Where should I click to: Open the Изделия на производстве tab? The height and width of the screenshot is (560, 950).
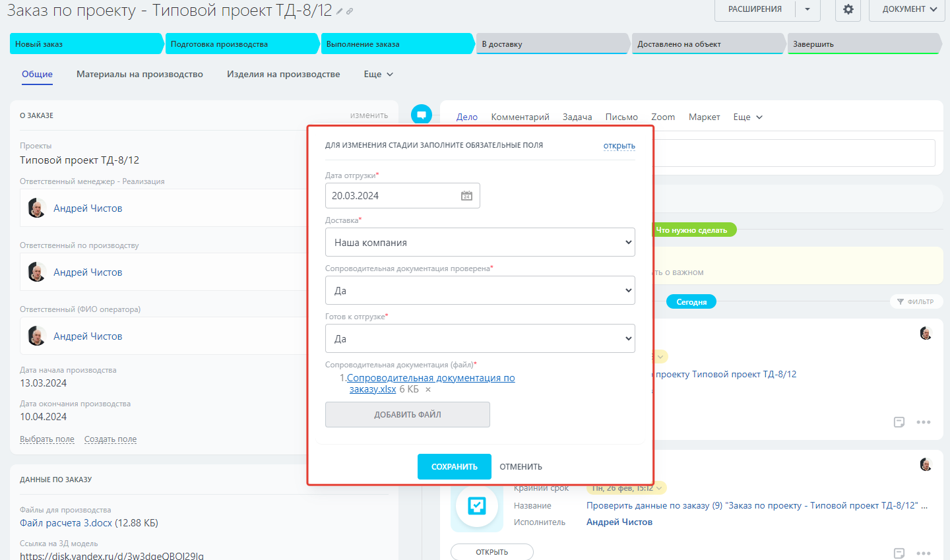click(284, 75)
